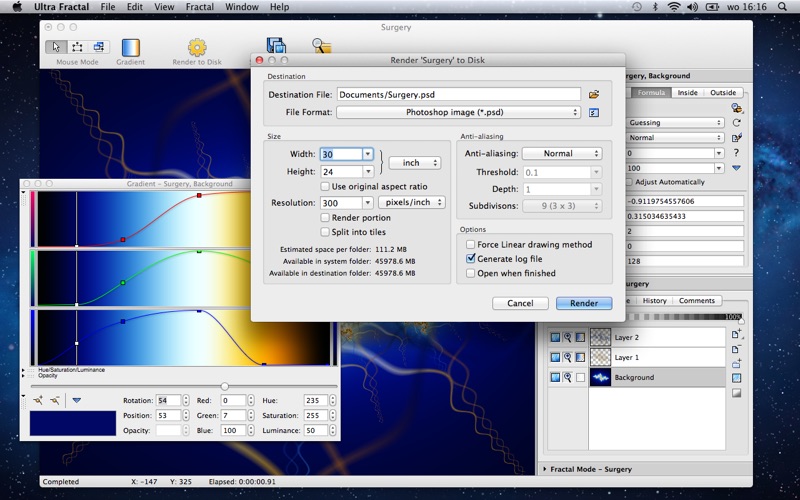The width and height of the screenshot is (800, 500).
Task: Remove gradient control point icon
Action: coord(55,401)
